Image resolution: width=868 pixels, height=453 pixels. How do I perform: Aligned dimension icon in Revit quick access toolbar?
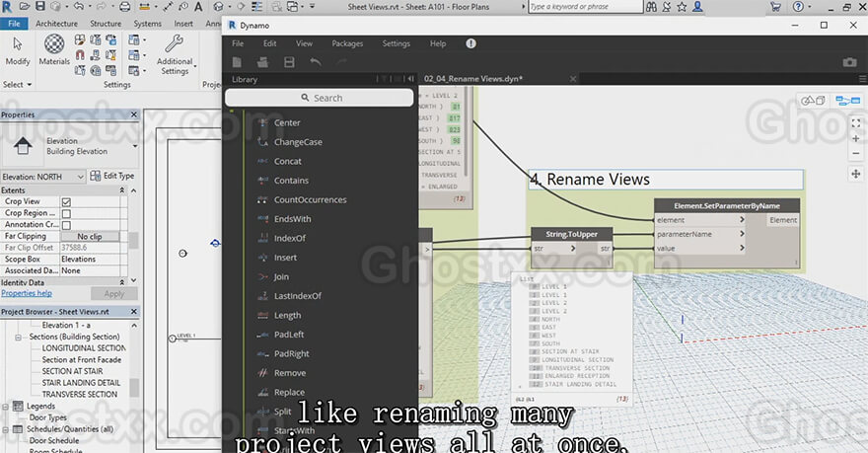[x=169, y=7]
